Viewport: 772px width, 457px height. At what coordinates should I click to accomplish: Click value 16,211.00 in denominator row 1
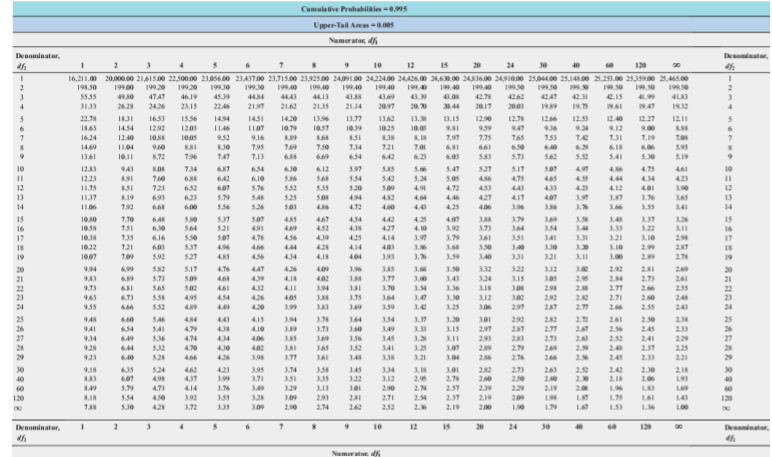82,78
